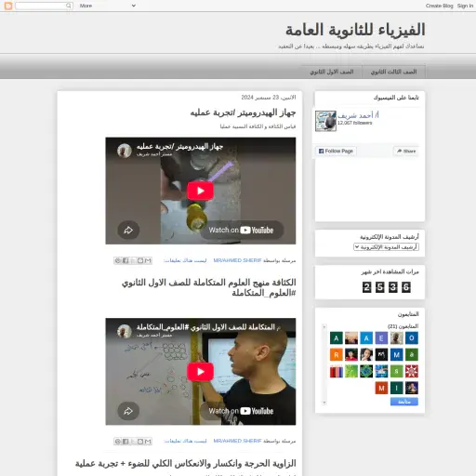
Task: Click inside the Blogger navbar search field
Action: click(x=41, y=6)
